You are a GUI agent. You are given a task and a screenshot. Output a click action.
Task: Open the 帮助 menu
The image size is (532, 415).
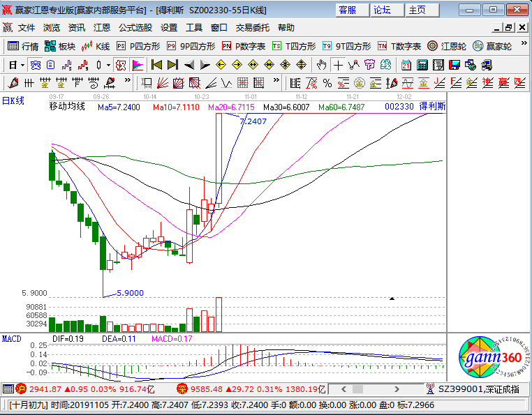tap(286, 27)
